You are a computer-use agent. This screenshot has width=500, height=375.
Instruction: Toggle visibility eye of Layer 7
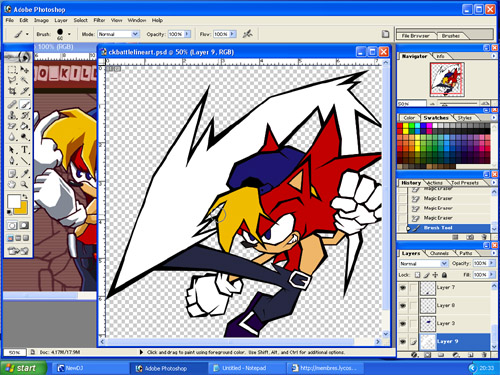coord(403,288)
